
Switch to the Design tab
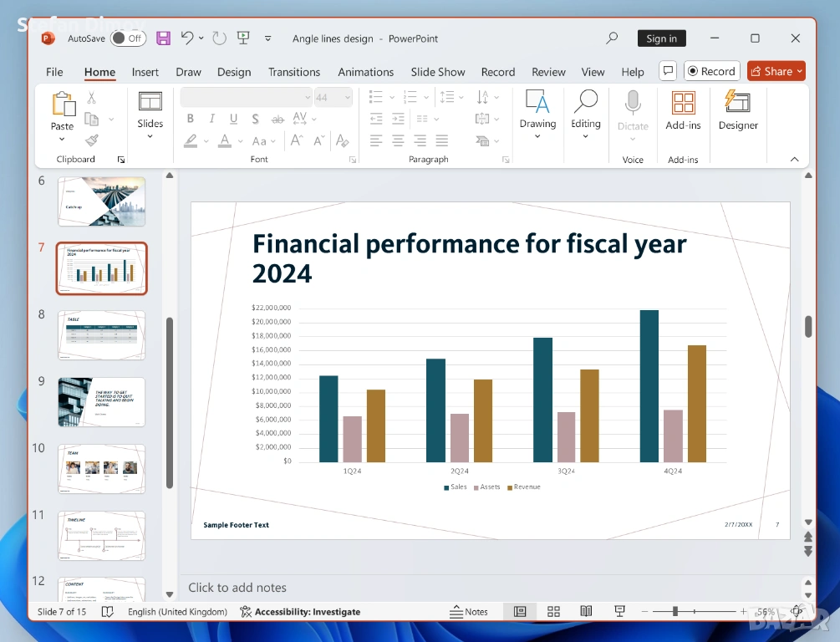234,72
